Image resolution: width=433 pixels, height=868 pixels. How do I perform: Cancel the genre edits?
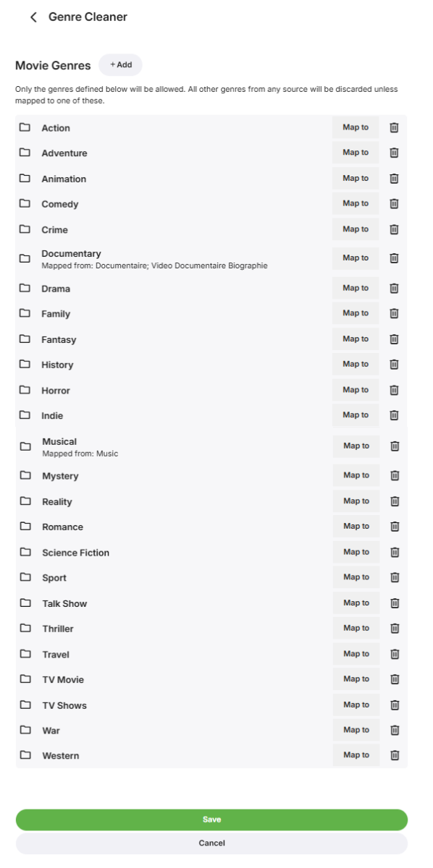click(x=211, y=843)
